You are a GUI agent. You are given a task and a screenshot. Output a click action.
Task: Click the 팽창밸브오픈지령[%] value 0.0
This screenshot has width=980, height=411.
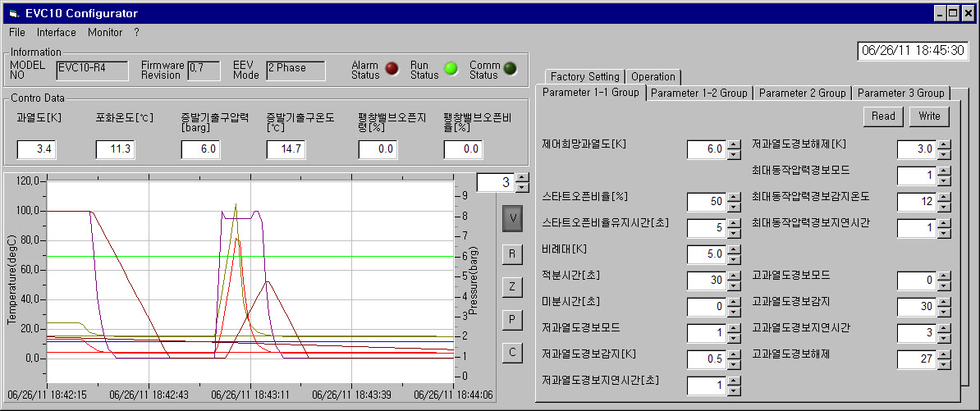point(378,150)
